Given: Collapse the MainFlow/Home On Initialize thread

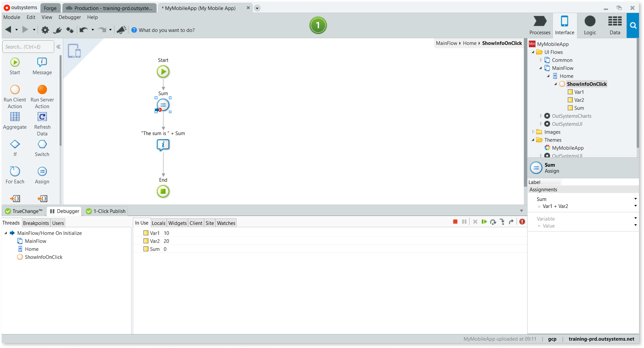Looking at the screenshot, I should tap(6, 233).
